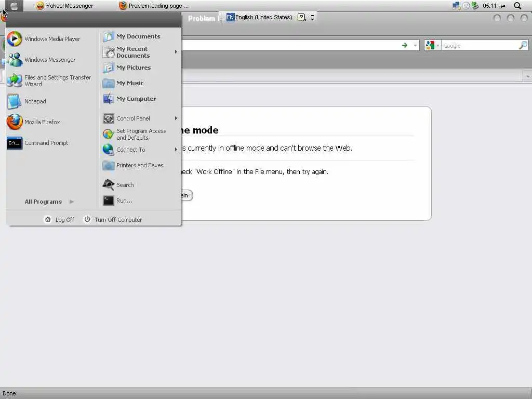Click the smiley face tray icon
This screenshot has height=399, width=532.
coord(466,5)
